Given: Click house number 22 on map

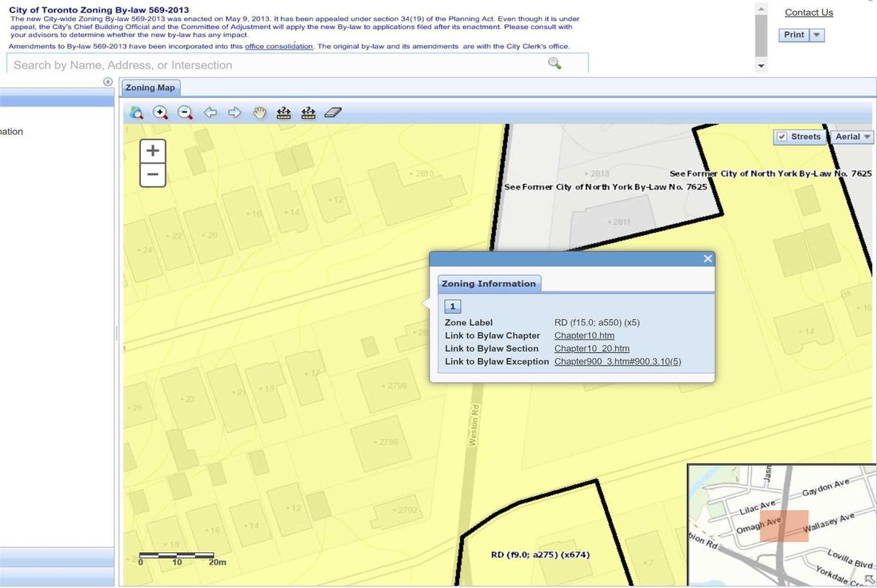Looking at the screenshot, I should pyautogui.click(x=176, y=236).
